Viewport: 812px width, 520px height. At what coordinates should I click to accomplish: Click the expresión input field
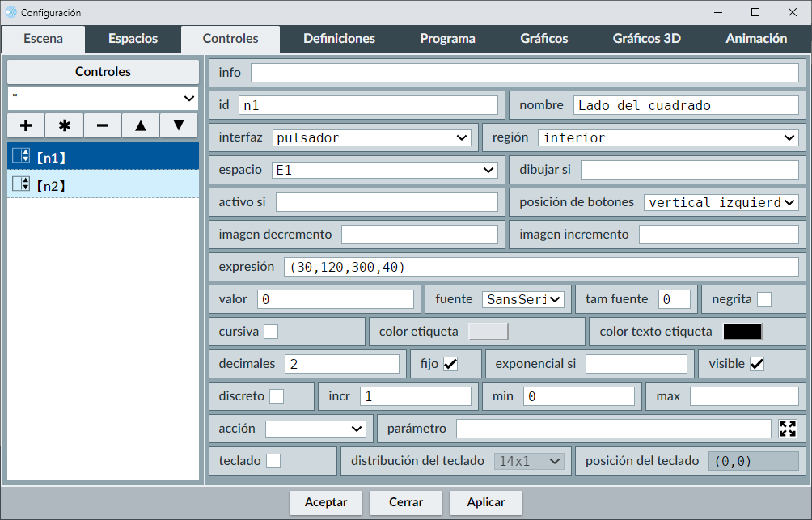click(540, 267)
